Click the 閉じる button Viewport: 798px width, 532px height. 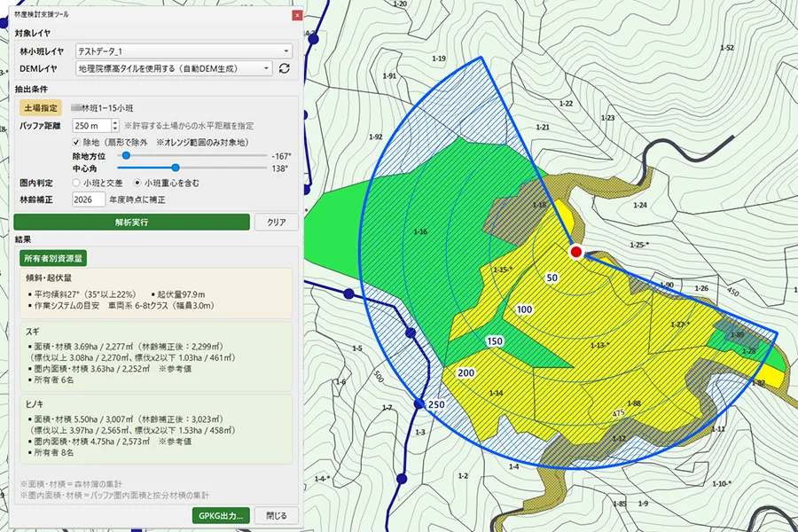[x=277, y=516]
